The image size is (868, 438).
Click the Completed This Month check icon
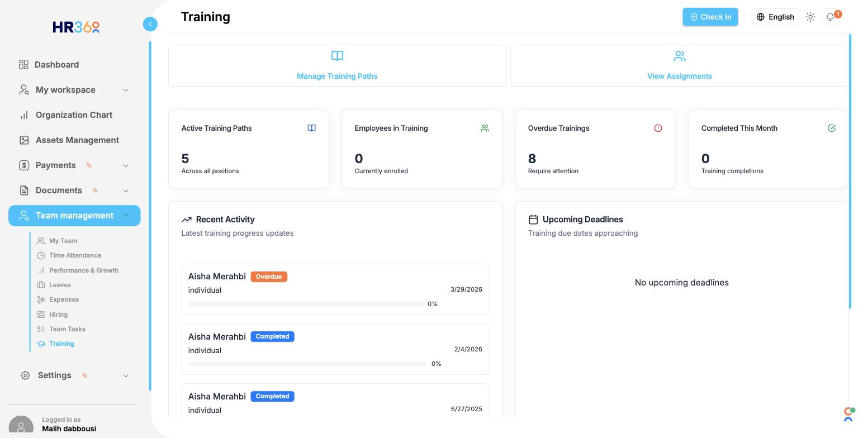tap(832, 128)
